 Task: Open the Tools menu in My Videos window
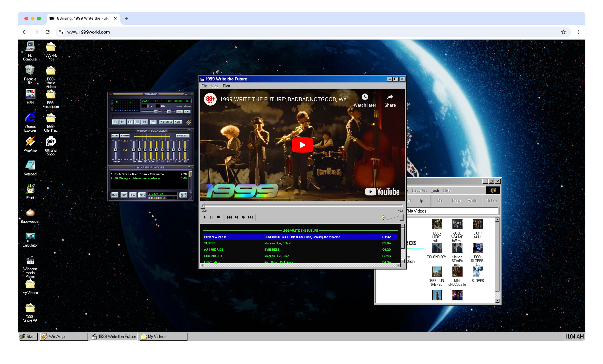435,190
